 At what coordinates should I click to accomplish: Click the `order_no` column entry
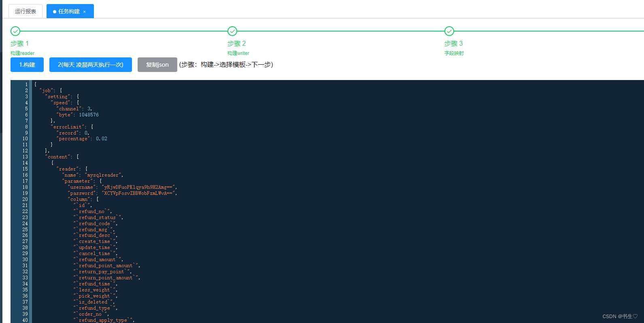click(91, 314)
